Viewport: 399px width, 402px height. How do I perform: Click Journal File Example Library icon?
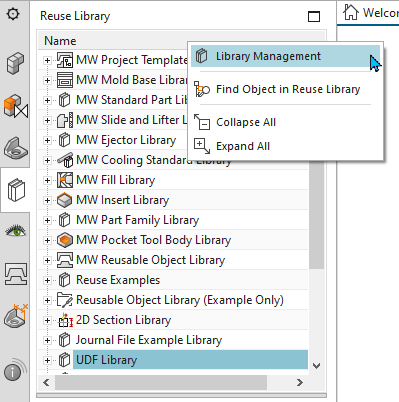[x=65, y=340]
